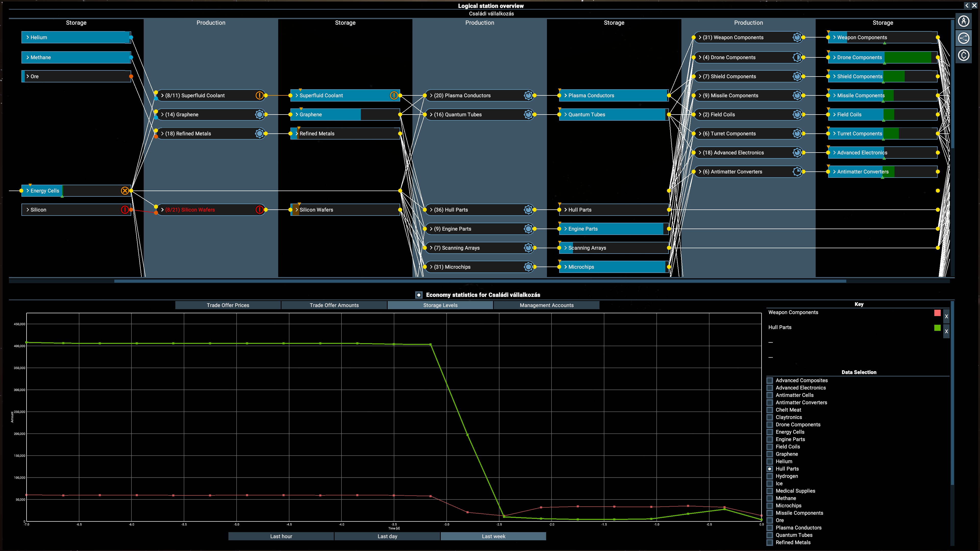The height and width of the screenshot is (551, 980).
Task: Select the logical overview flowchart icon
Action: coord(963,38)
